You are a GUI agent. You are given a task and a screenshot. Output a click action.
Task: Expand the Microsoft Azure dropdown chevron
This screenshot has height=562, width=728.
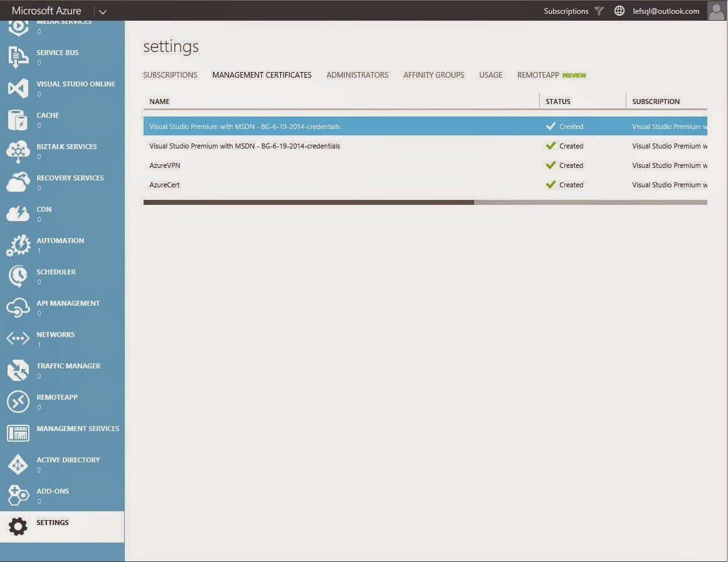103,12
